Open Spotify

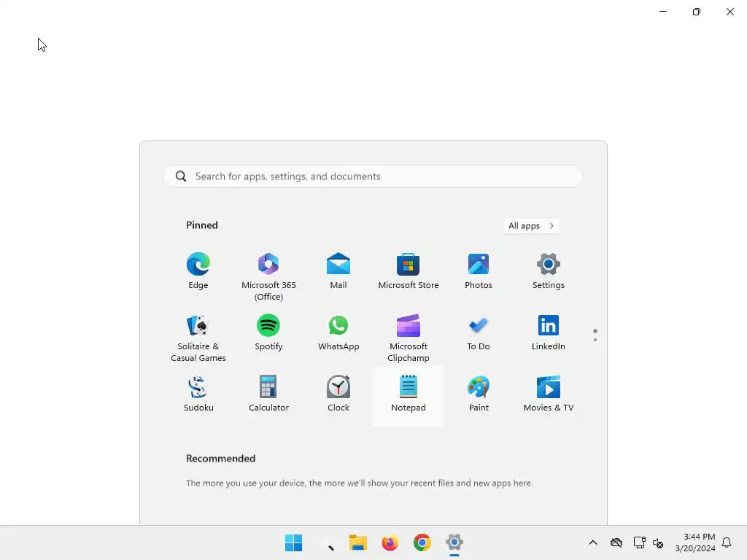[x=268, y=332]
